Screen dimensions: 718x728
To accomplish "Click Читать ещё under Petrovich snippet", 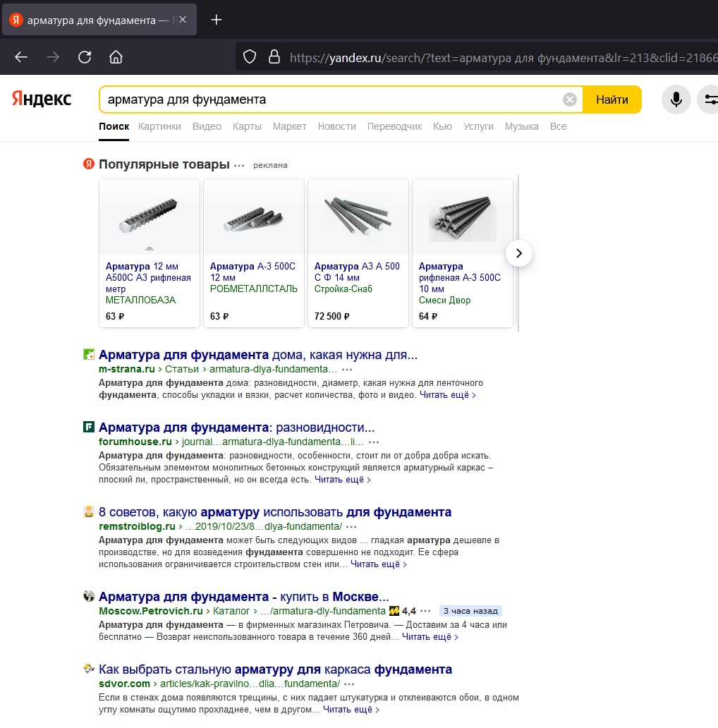I will [430, 636].
